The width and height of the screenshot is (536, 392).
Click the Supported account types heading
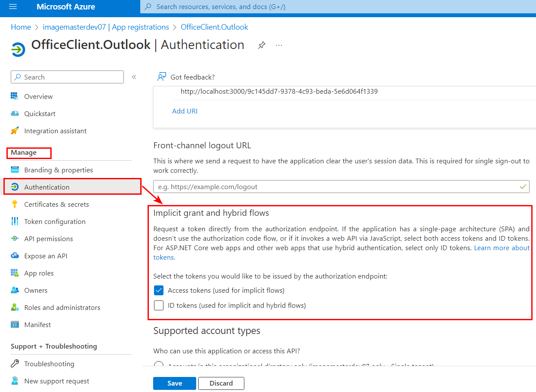click(207, 331)
